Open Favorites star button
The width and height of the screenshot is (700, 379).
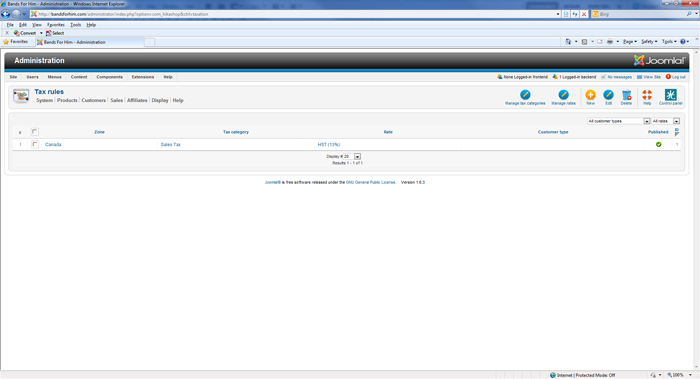click(16, 42)
